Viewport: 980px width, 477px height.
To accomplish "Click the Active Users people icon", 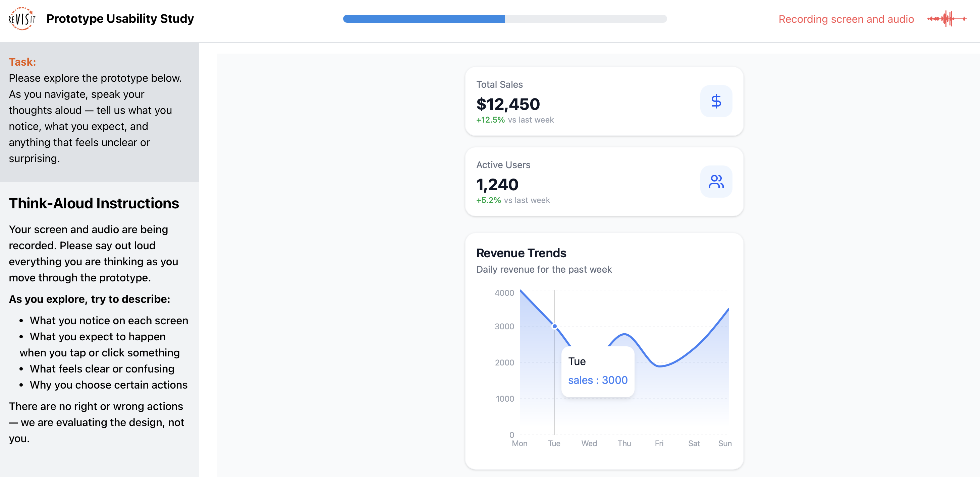I will coord(716,182).
